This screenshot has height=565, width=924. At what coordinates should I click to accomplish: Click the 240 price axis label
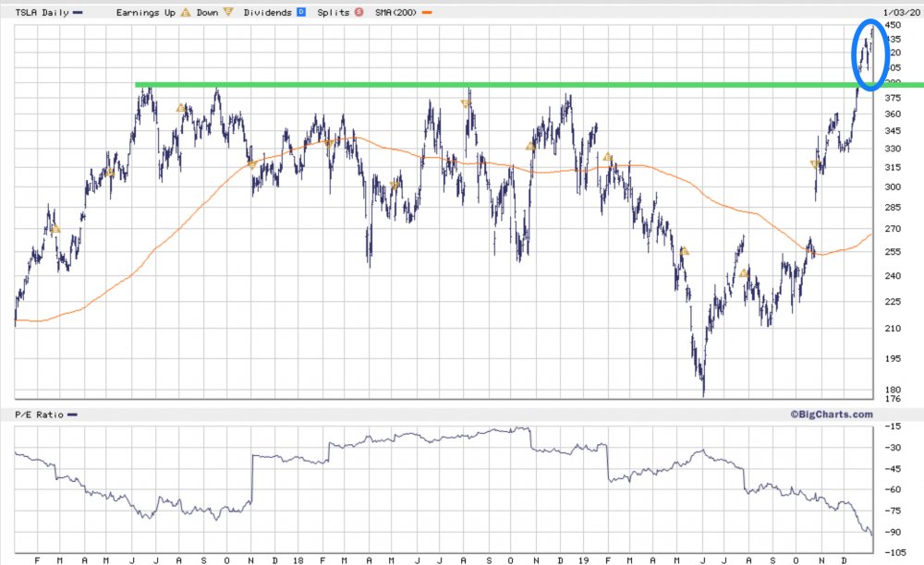coord(893,275)
